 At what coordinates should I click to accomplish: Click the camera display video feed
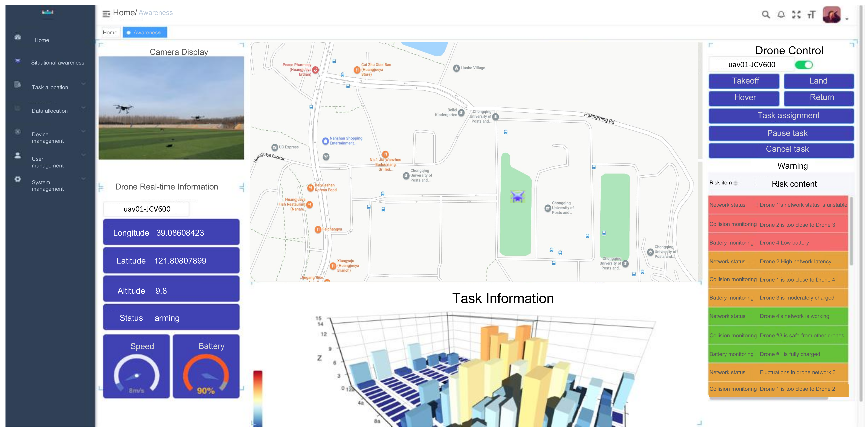[x=171, y=108]
